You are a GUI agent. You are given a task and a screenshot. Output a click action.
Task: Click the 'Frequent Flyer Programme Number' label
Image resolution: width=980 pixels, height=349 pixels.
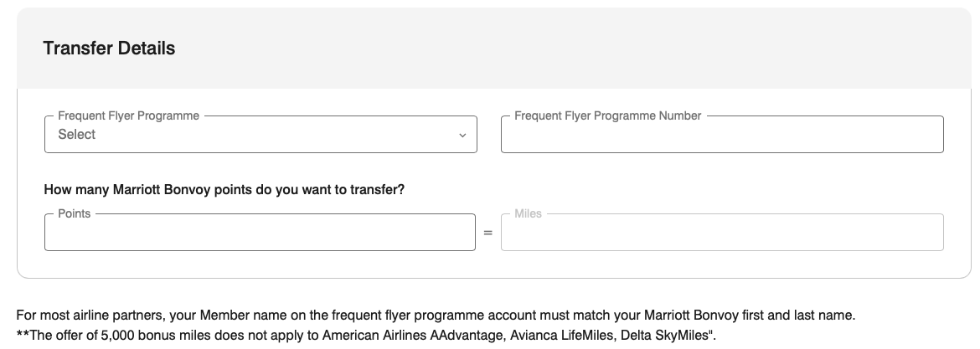(x=607, y=116)
